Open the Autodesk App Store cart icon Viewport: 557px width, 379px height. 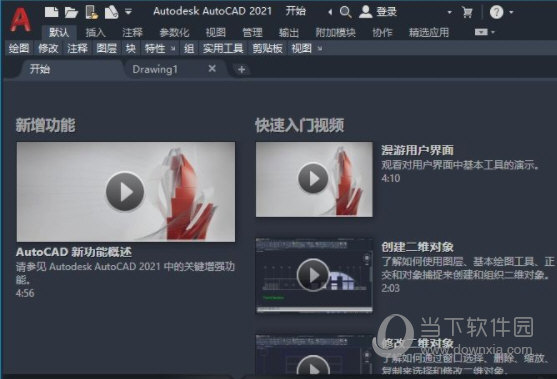[467, 12]
